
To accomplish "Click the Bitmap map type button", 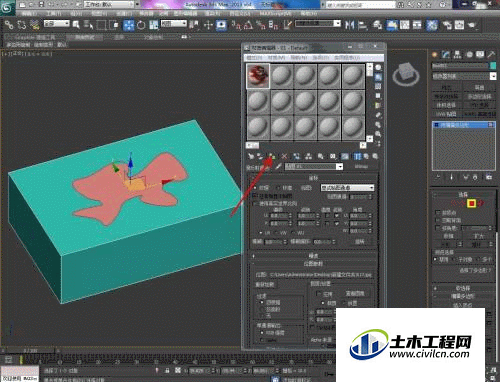I will coord(361,166).
